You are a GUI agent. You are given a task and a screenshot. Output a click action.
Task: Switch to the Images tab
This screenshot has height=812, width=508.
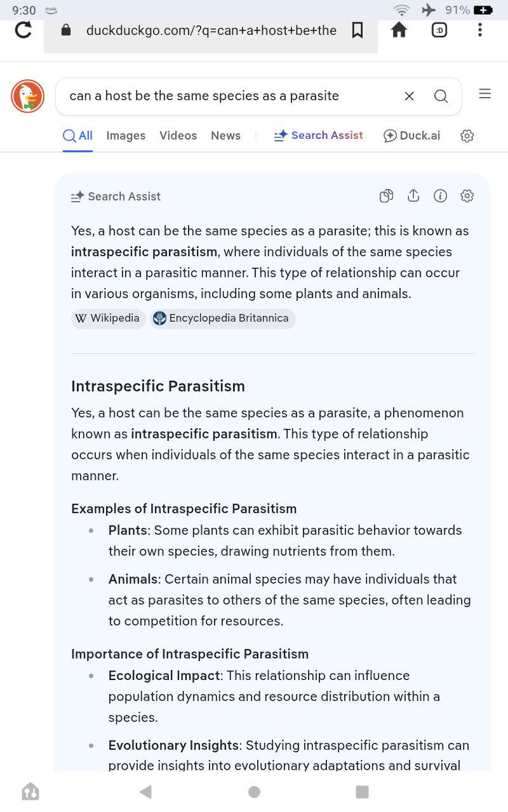(x=126, y=136)
